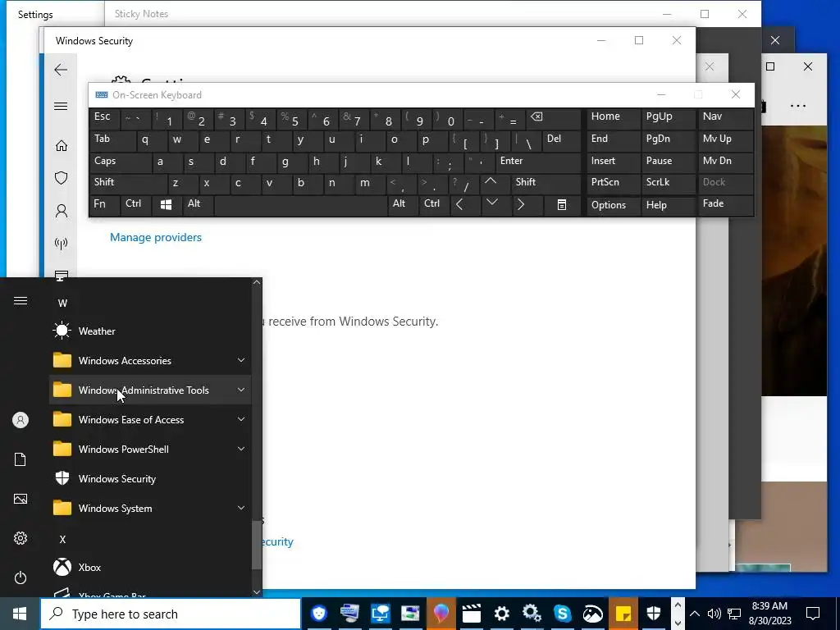Open Windows Security shield taskbar icon

point(653,614)
